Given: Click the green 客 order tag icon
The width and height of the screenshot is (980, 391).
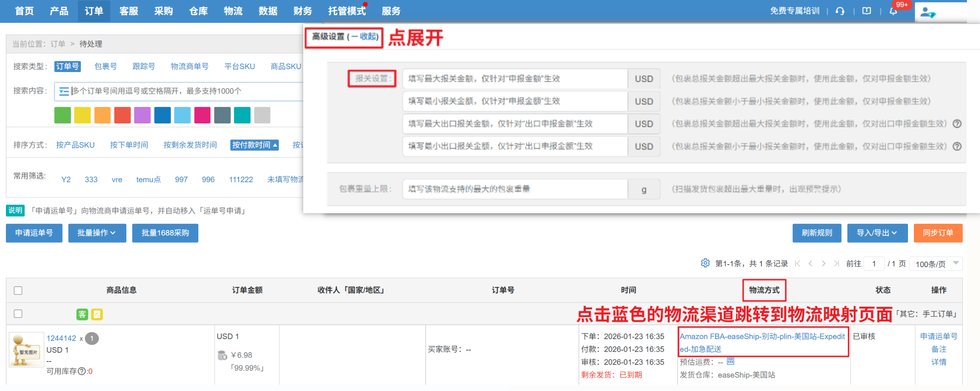Looking at the screenshot, I should click(82, 314).
